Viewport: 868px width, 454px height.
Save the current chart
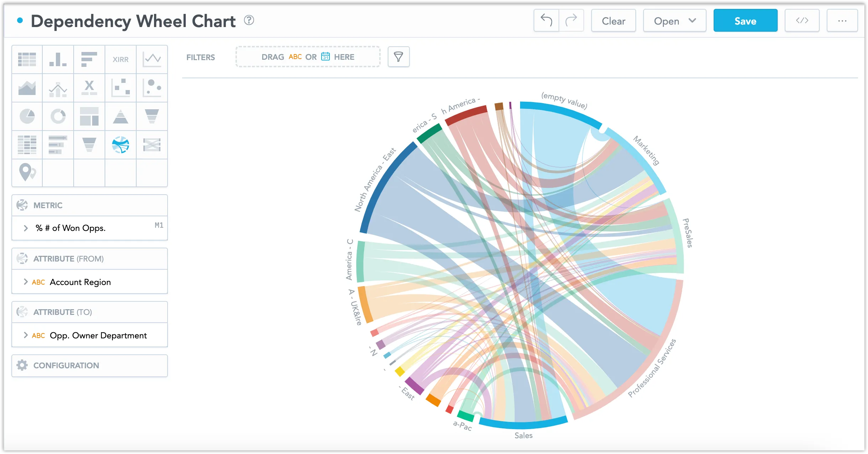(x=745, y=21)
